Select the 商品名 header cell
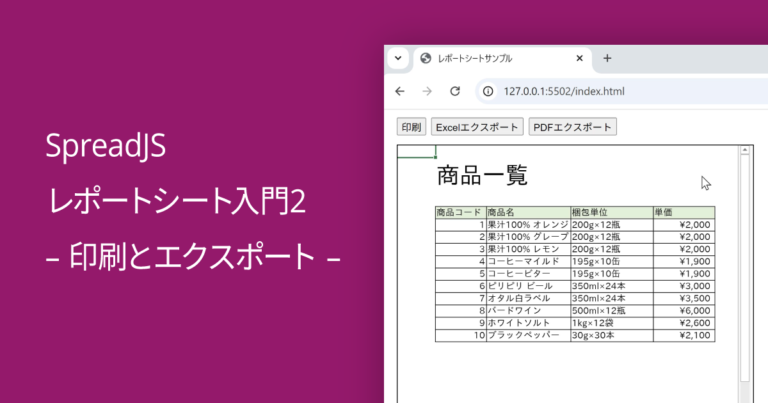Viewport: 768px width, 403px height. click(528, 213)
